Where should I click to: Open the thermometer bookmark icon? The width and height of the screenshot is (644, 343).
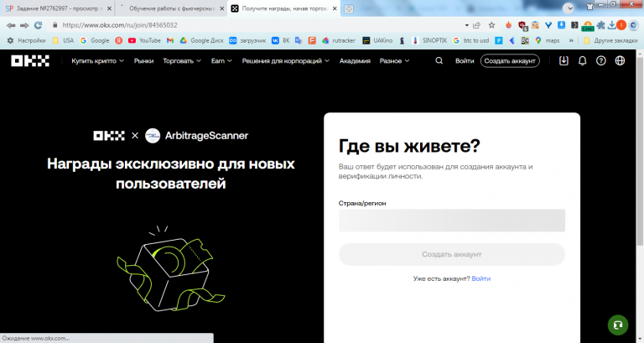pyautogui.click(x=415, y=40)
